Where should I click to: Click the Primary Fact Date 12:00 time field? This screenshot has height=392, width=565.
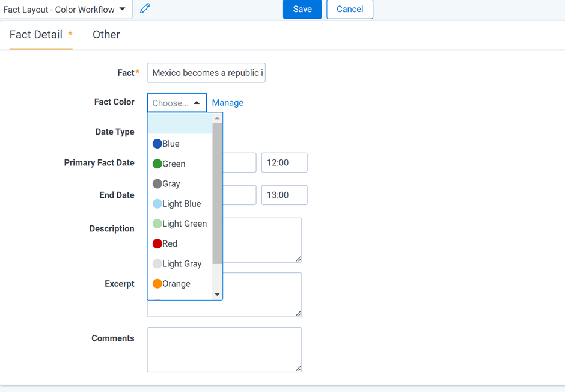tap(284, 162)
